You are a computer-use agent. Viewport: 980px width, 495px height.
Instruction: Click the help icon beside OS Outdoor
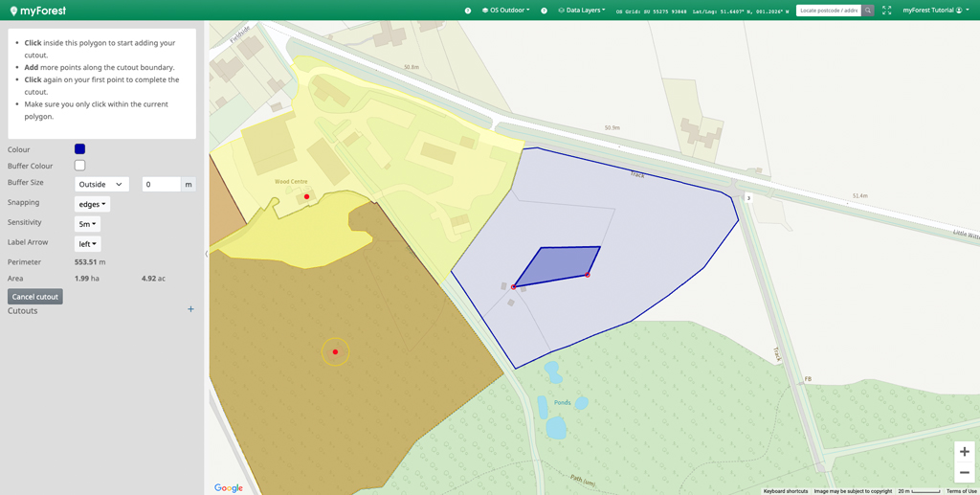click(x=468, y=11)
